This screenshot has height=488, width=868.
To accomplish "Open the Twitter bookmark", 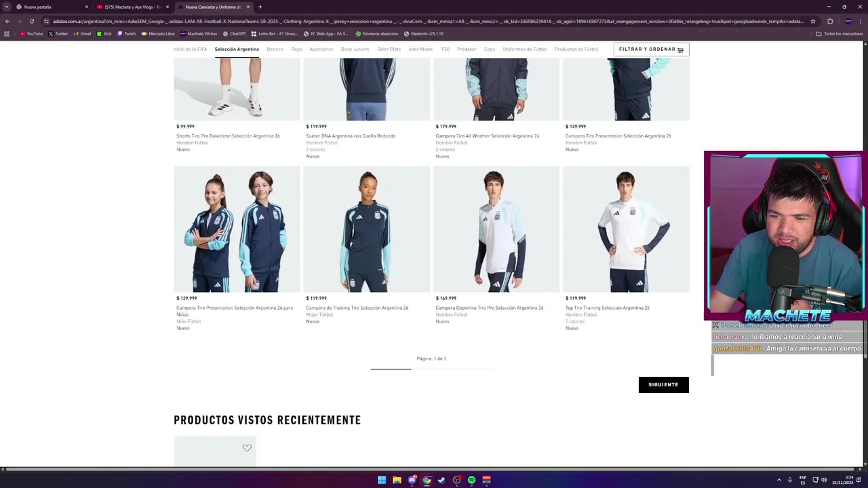I will click(x=58, y=33).
